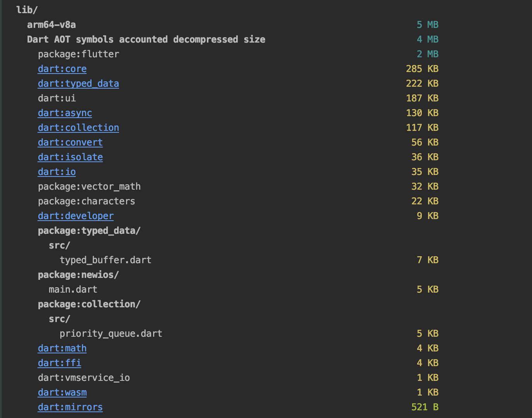The height and width of the screenshot is (418, 532).
Task: Select the 117 KB size value
Action: (422, 128)
